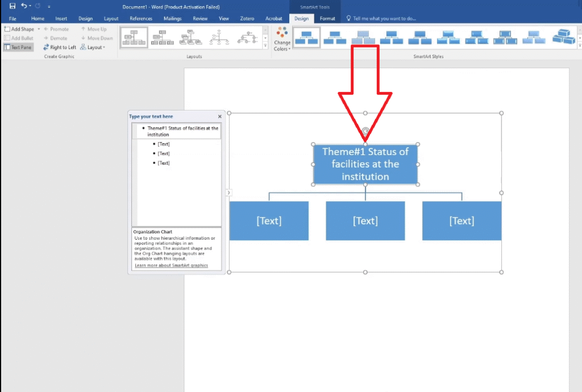Click the Undo arrow icon
The width and height of the screenshot is (582, 392).
[24, 6]
